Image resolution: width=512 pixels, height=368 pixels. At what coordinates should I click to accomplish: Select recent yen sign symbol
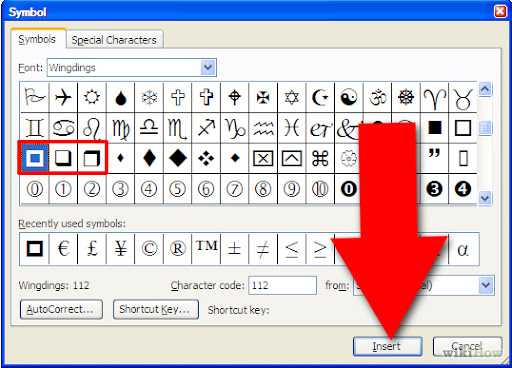click(120, 249)
